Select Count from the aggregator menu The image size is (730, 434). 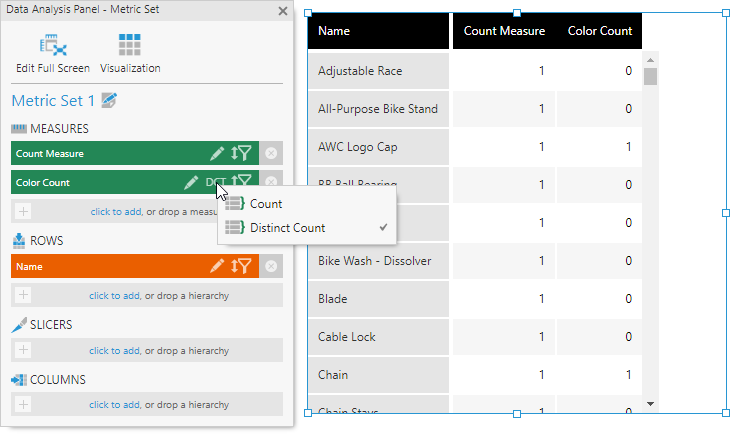click(x=266, y=204)
